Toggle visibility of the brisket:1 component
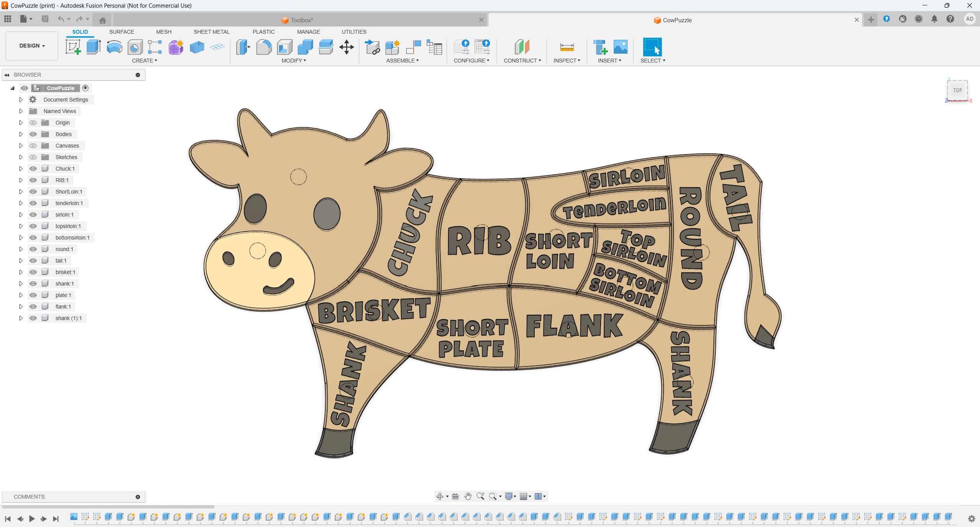This screenshot has width=980, height=527. [33, 272]
